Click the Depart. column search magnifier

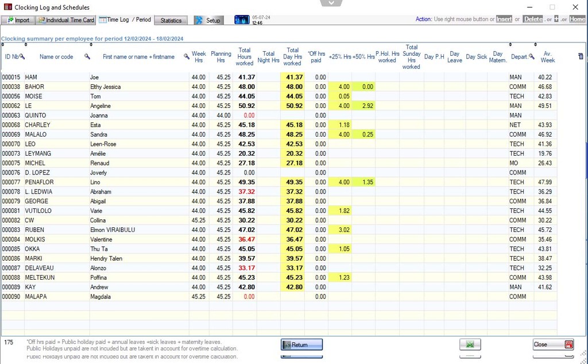tap(531, 56)
